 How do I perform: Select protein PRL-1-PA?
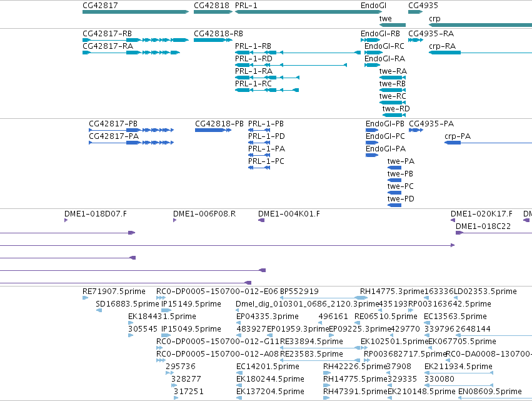pos(259,155)
